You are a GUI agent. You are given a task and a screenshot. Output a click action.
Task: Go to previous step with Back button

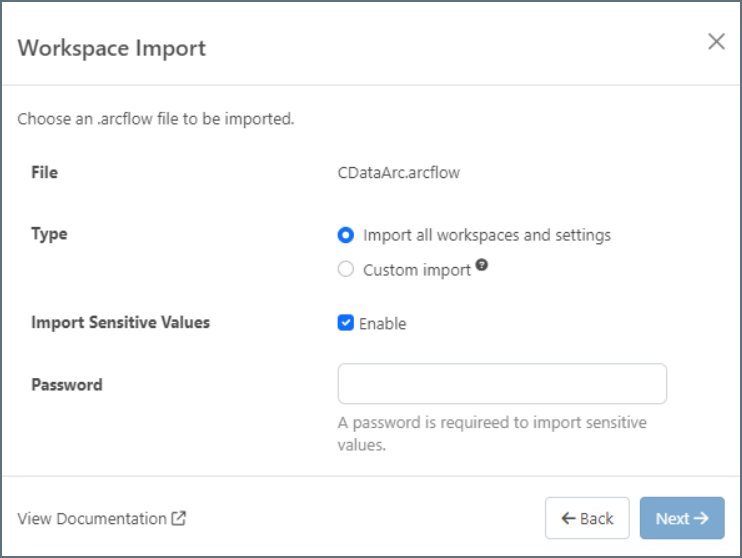click(587, 518)
